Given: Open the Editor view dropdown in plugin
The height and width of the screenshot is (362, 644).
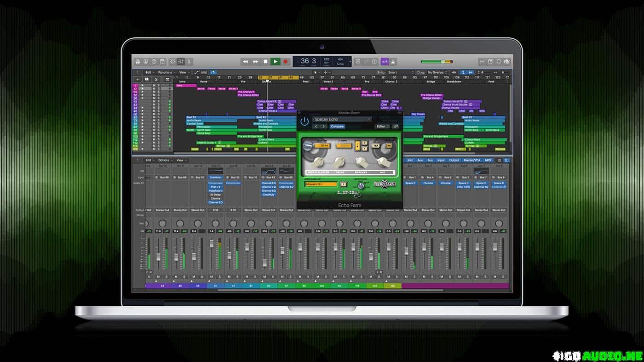Looking at the screenshot, I should coord(382,126).
